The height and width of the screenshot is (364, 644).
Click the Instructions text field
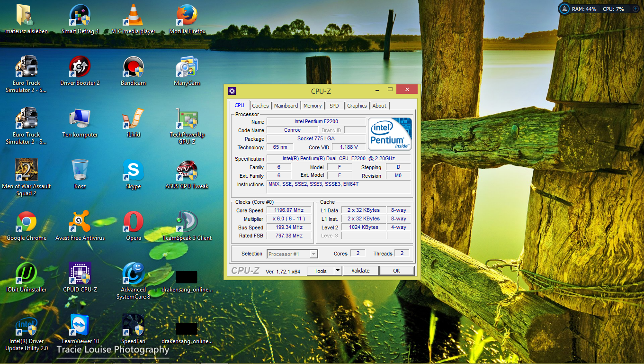pyautogui.click(x=339, y=187)
